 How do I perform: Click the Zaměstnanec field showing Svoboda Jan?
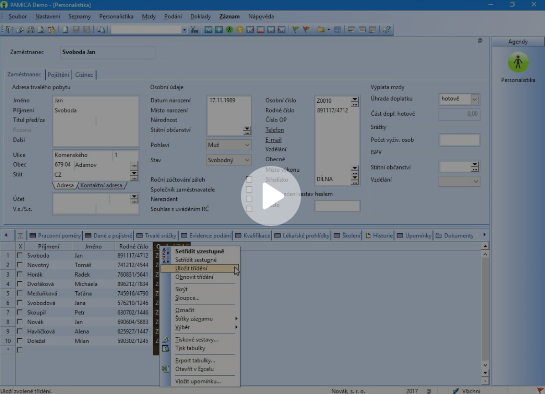coord(107,52)
